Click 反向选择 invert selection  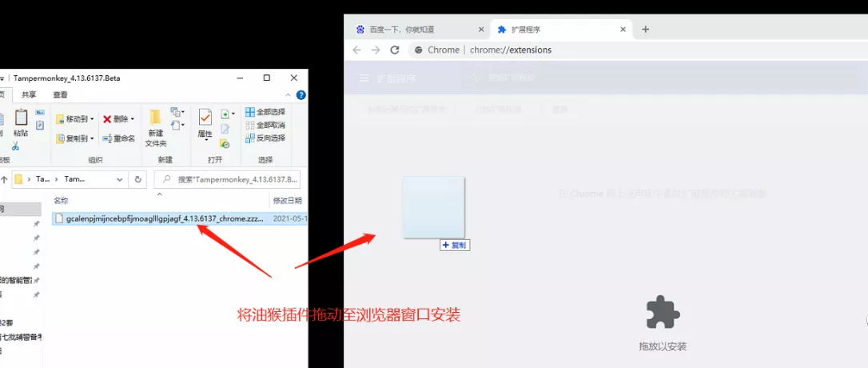(265, 138)
